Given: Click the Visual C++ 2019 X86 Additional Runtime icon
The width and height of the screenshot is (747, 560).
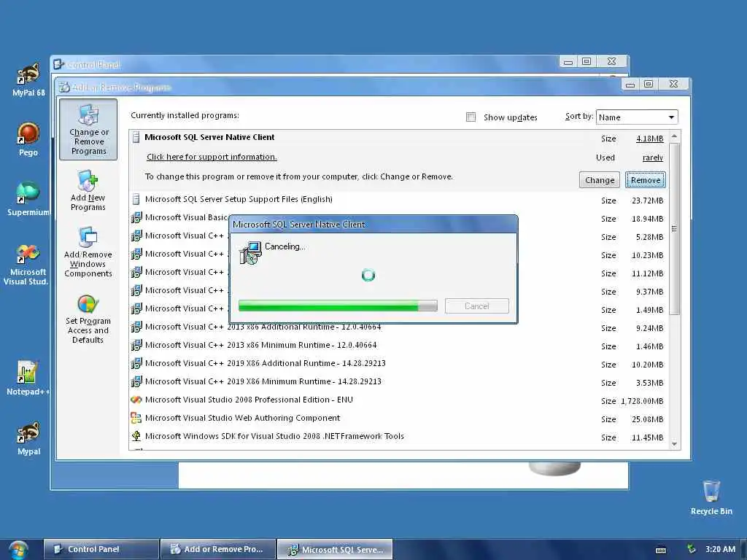Looking at the screenshot, I should [x=136, y=363].
